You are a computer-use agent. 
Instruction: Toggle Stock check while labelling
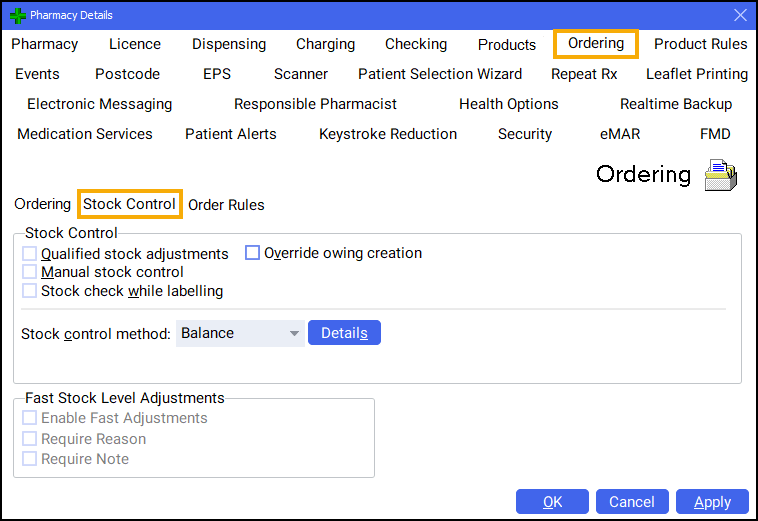point(30,291)
